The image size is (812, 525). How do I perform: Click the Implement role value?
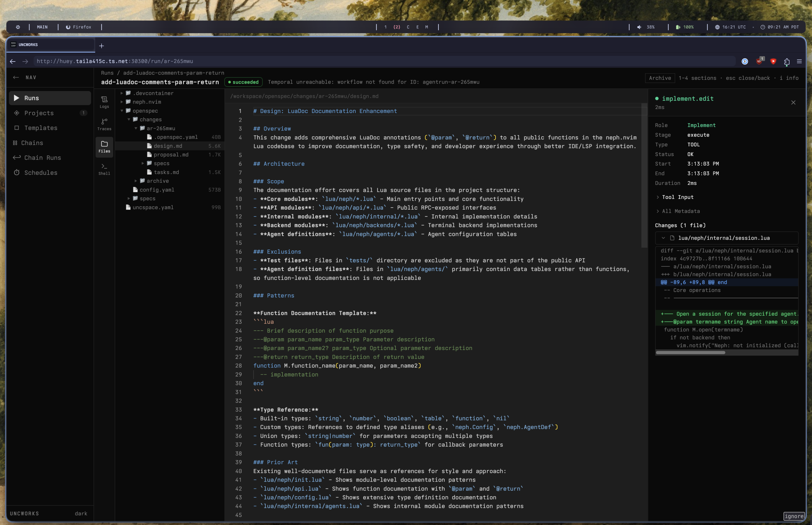701,125
